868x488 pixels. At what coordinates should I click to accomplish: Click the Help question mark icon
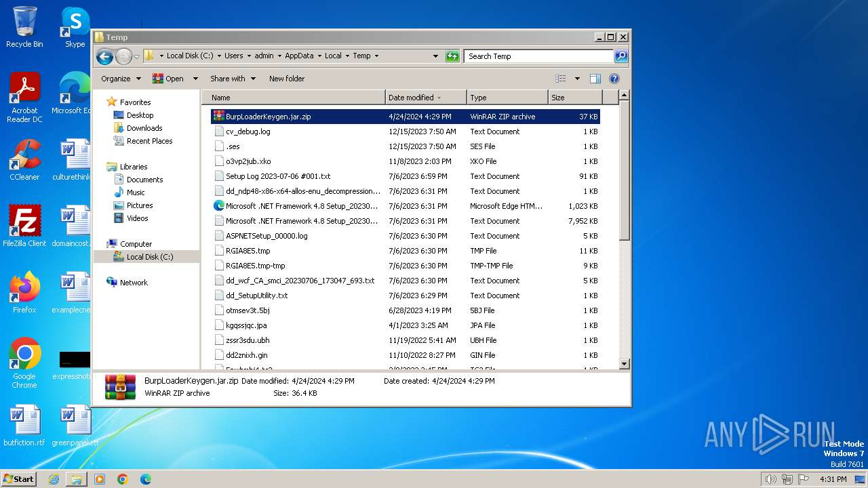614,79
